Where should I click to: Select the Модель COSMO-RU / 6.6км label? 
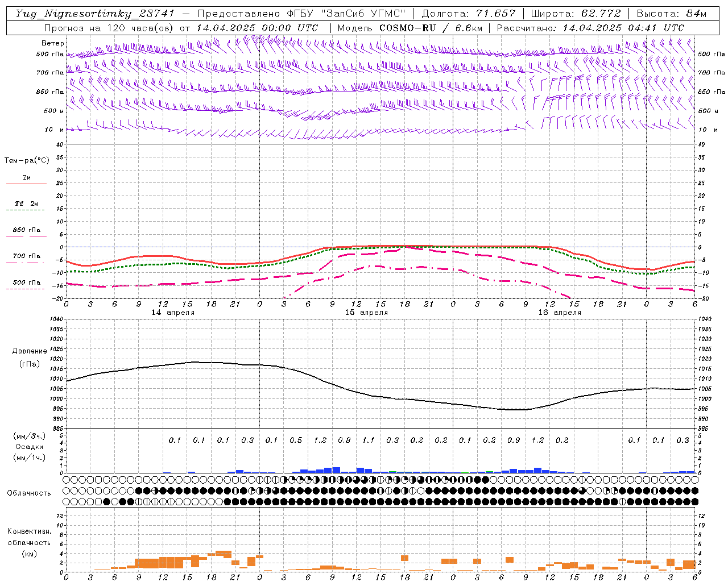coord(409,28)
